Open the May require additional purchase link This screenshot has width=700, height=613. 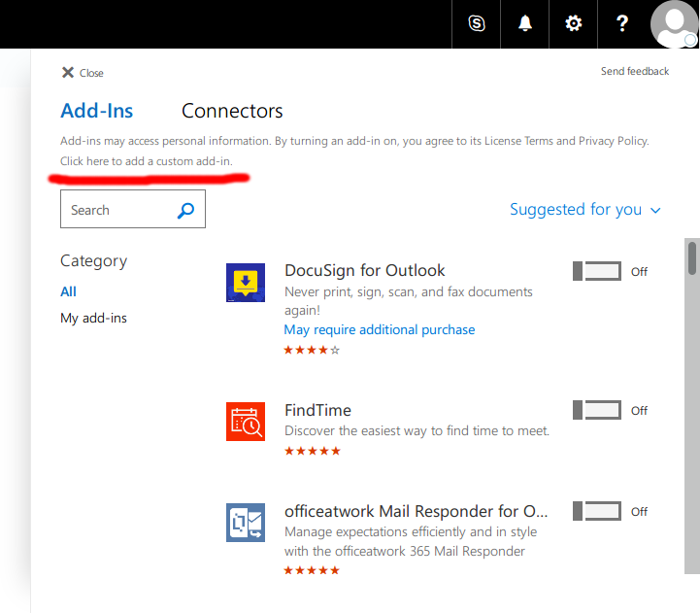coord(380,329)
